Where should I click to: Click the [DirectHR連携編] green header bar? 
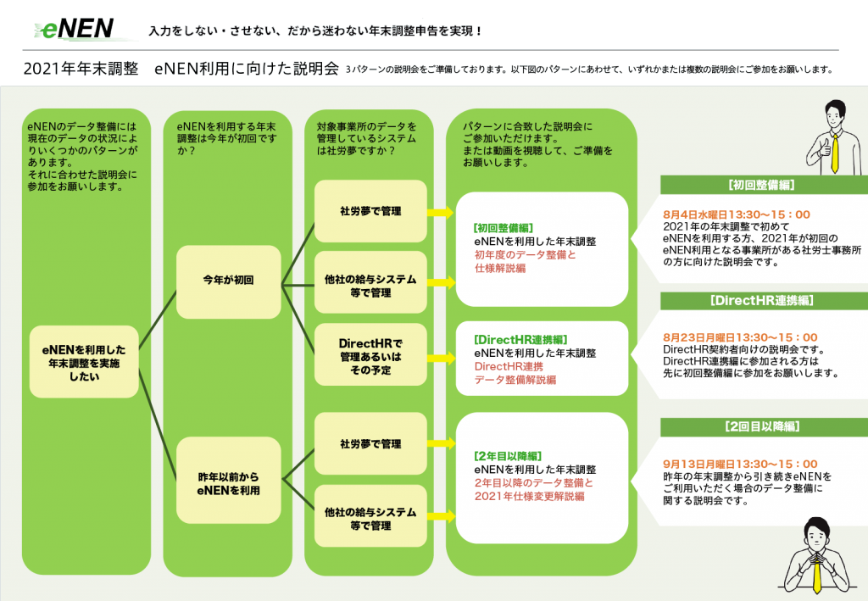(x=764, y=300)
